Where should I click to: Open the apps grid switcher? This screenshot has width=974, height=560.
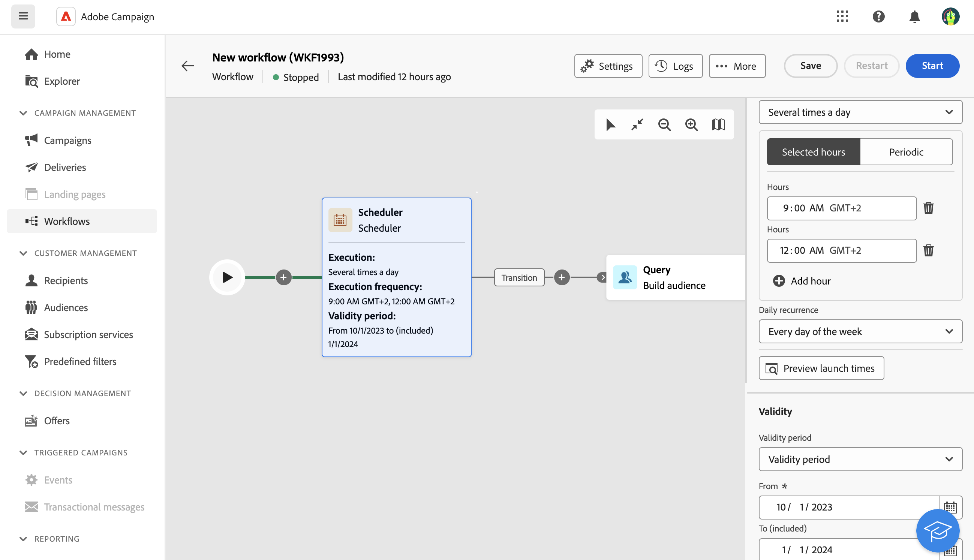pos(842,16)
